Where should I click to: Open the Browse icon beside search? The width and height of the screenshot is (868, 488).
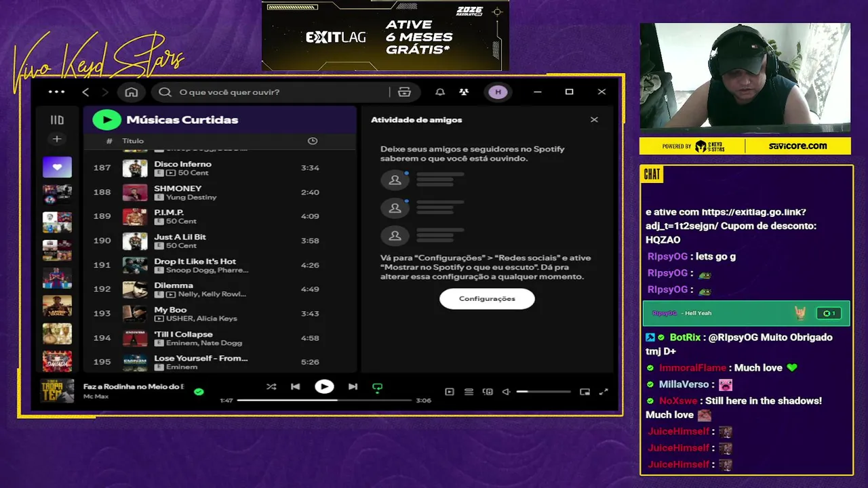point(405,92)
